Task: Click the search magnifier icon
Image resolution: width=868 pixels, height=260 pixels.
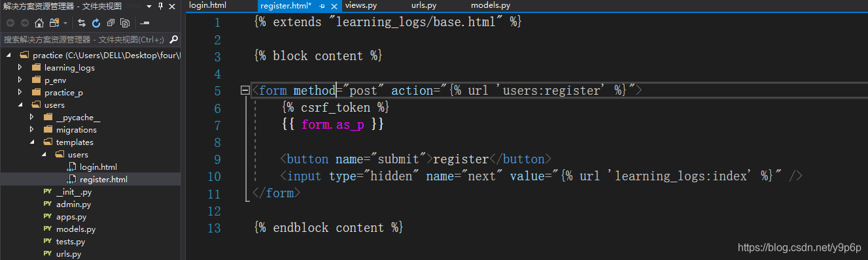Action: pyautogui.click(x=173, y=39)
